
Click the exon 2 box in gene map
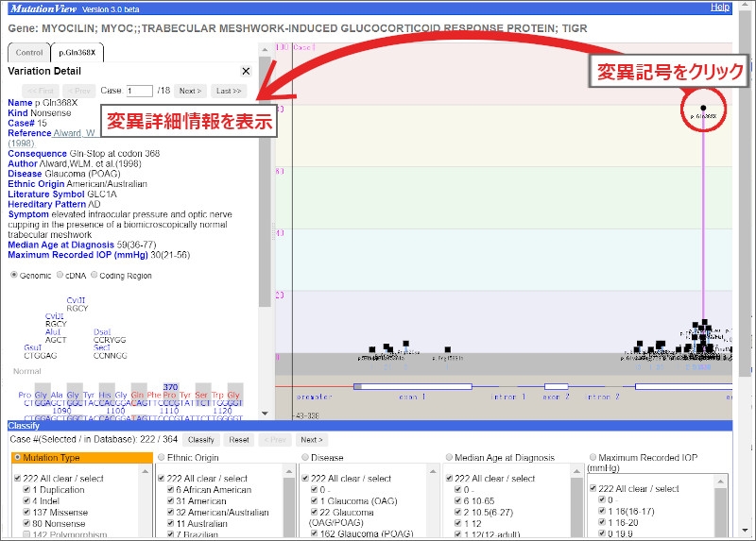point(556,386)
